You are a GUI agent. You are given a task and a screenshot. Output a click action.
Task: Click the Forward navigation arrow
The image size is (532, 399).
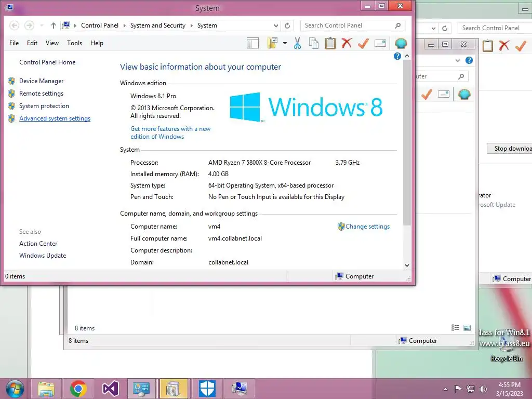[29, 25]
